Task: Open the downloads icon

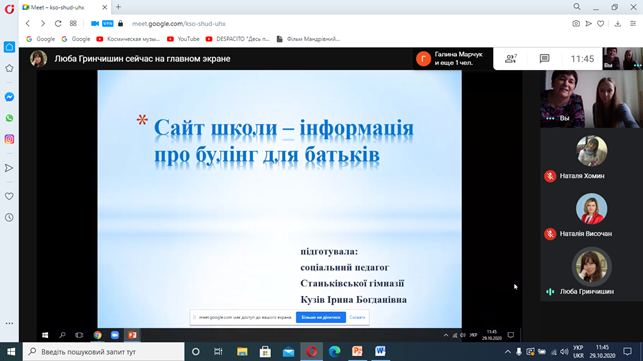Action: tap(618, 23)
